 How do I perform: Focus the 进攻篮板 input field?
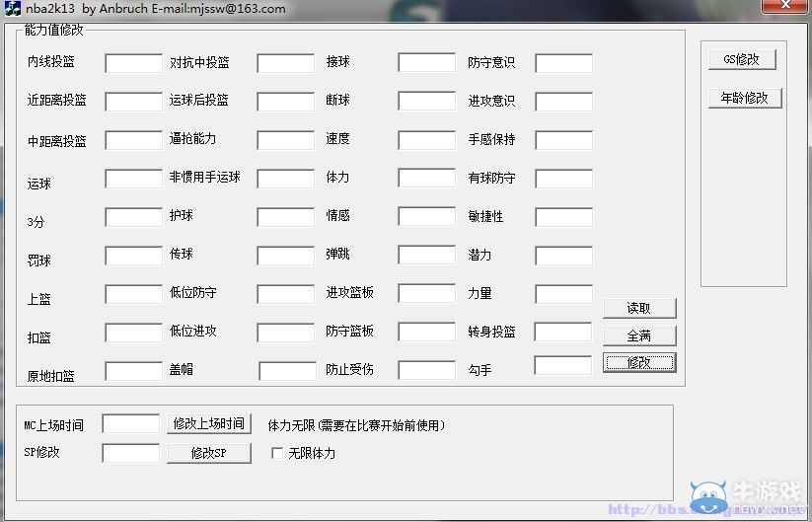[x=426, y=294]
